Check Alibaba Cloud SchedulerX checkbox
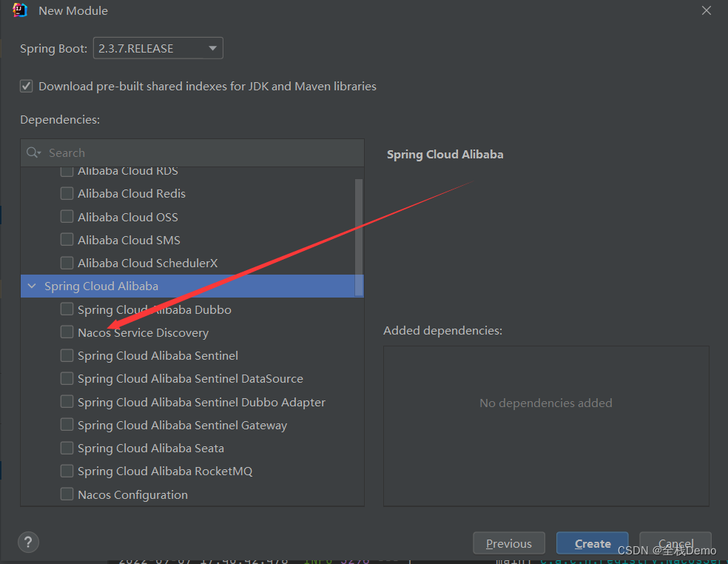728x564 pixels. 67,263
